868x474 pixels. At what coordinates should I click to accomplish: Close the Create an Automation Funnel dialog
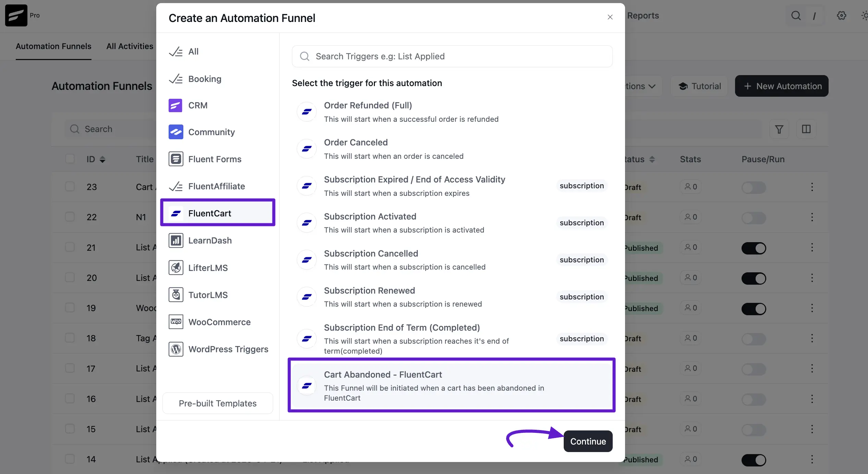610,17
